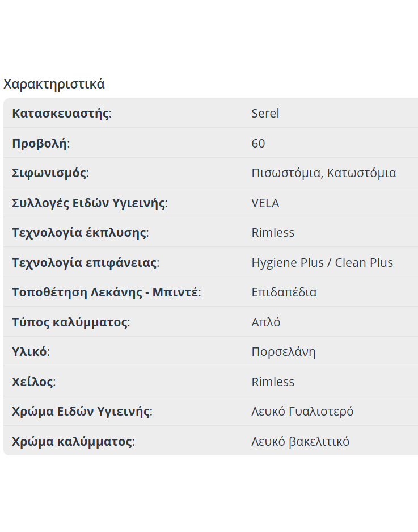Image resolution: width=418 pixels, height=532 pixels.
Task: Select the Πορσελάνη material value
Action: [x=284, y=352]
